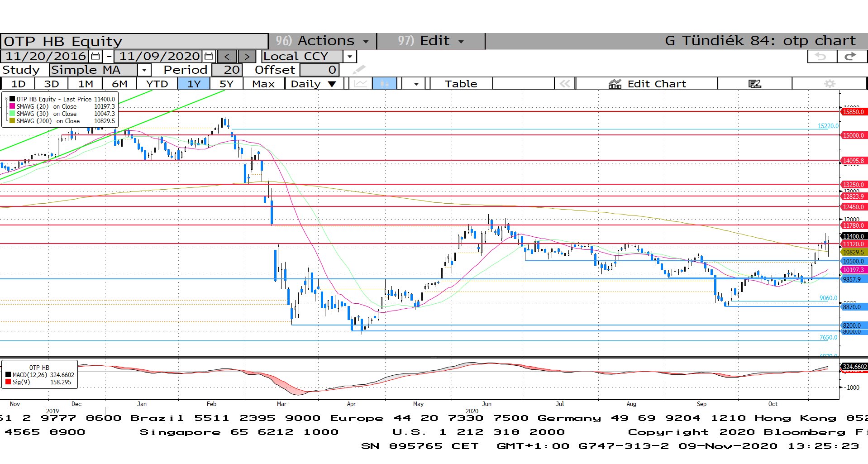
Task: Click the start date field 11/20/2016
Action: click(46, 56)
